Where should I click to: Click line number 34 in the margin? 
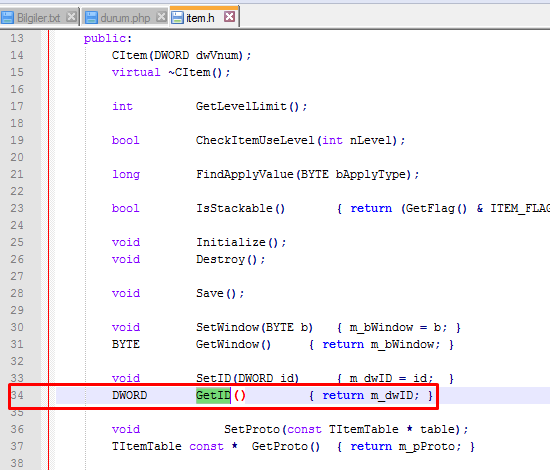point(17,395)
